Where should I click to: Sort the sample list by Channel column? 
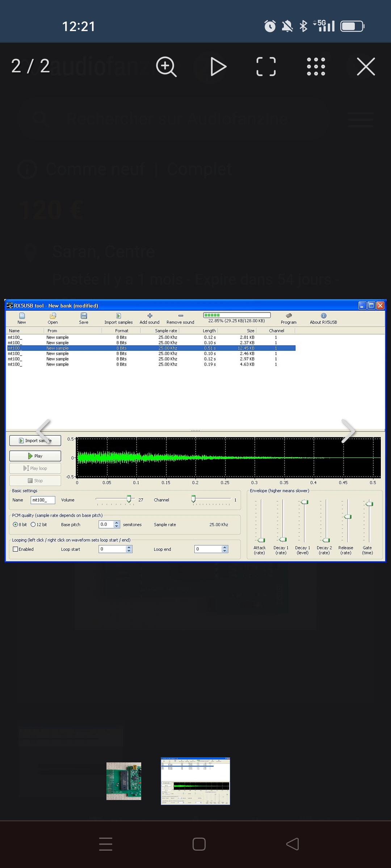click(276, 331)
